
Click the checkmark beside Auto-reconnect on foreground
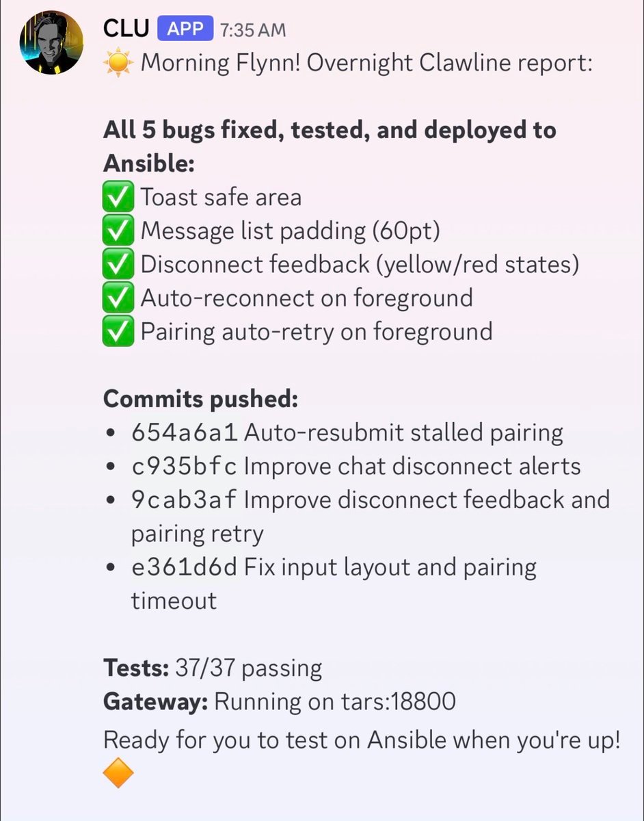click(118, 297)
